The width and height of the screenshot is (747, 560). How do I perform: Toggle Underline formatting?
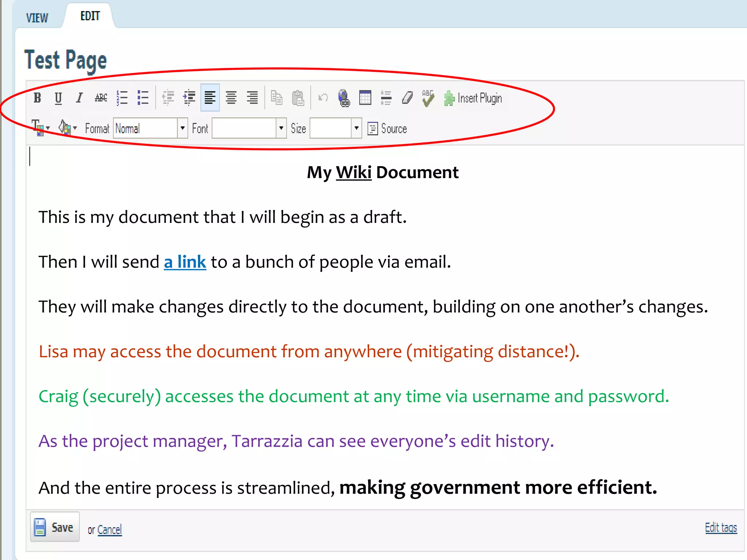[58, 98]
